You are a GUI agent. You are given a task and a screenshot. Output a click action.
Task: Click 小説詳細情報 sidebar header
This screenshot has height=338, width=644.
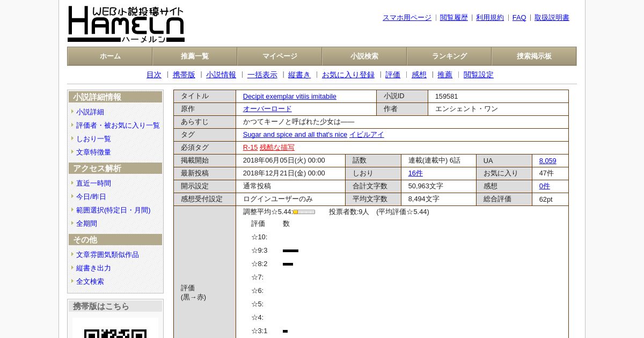point(115,97)
